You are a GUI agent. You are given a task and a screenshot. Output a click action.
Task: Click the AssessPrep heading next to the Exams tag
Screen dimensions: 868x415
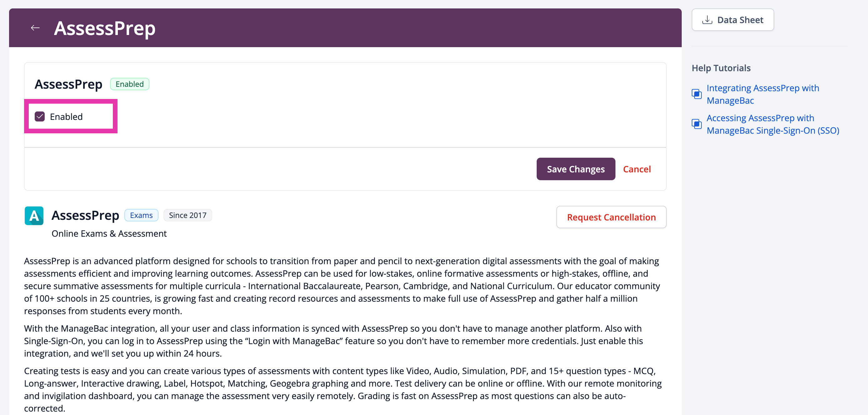85,215
